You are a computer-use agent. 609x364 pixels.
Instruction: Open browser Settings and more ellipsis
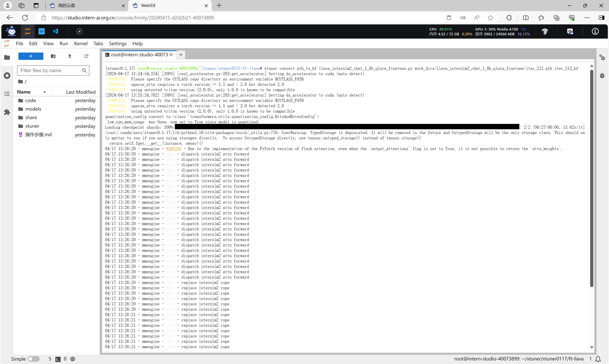[587, 18]
